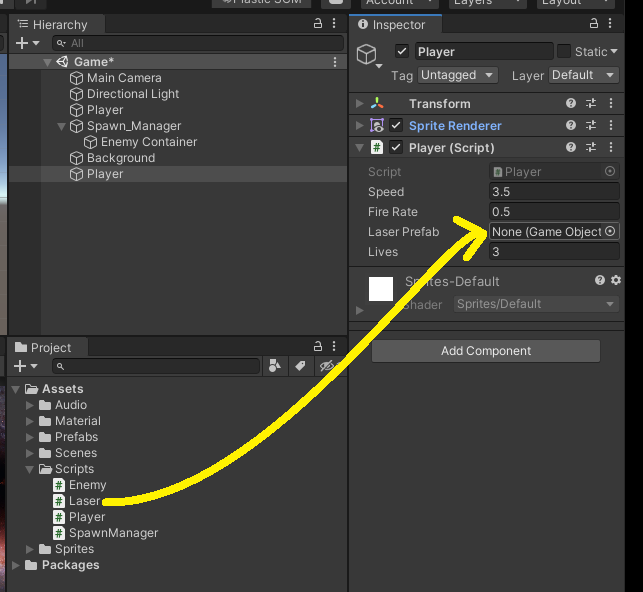The height and width of the screenshot is (592, 643).
Task: Expand the Sprites-Default material section
Action: [x=360, y=310]
